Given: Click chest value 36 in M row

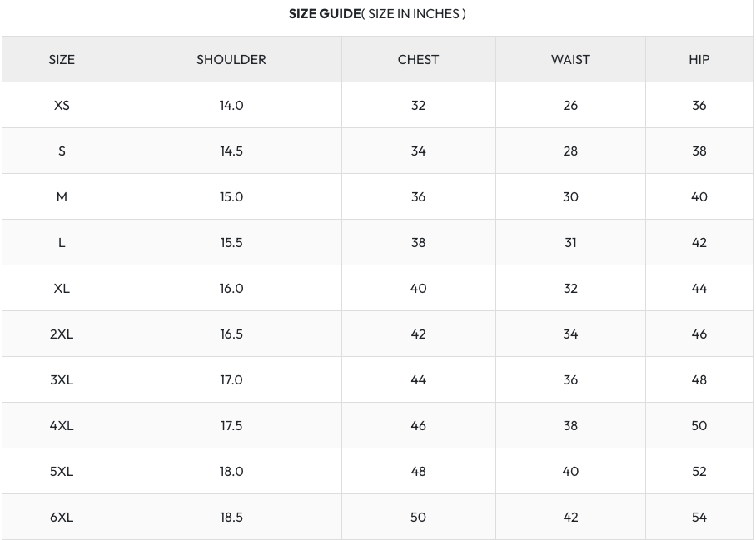Looking at the screenshot, I should [418, 197].
